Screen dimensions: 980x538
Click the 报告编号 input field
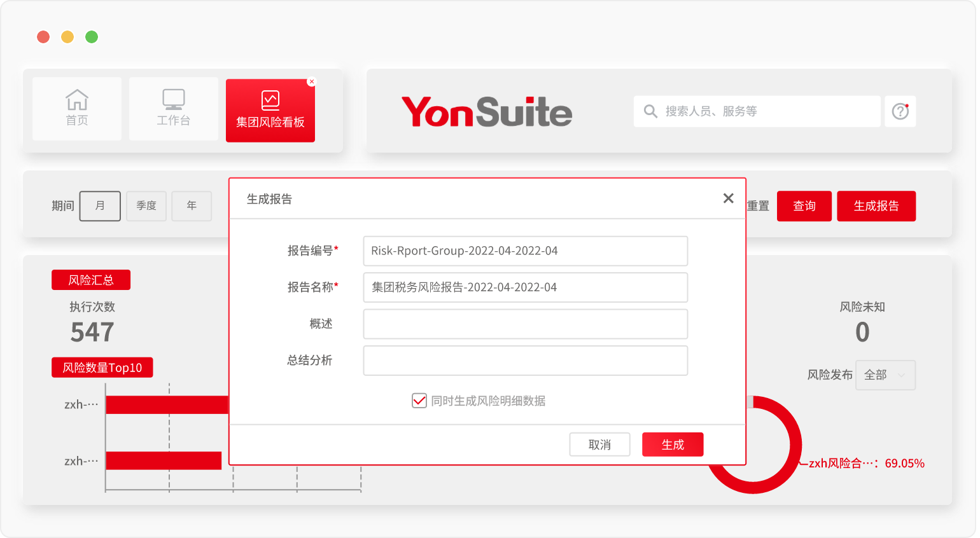point(525,251)
